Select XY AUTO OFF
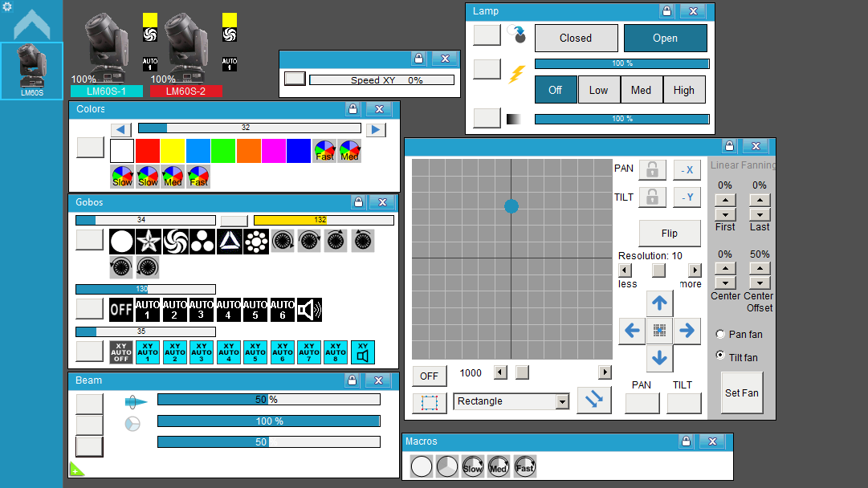Image resolution: width=868 pixels, height=488 pixels. (x=120, y=352)
